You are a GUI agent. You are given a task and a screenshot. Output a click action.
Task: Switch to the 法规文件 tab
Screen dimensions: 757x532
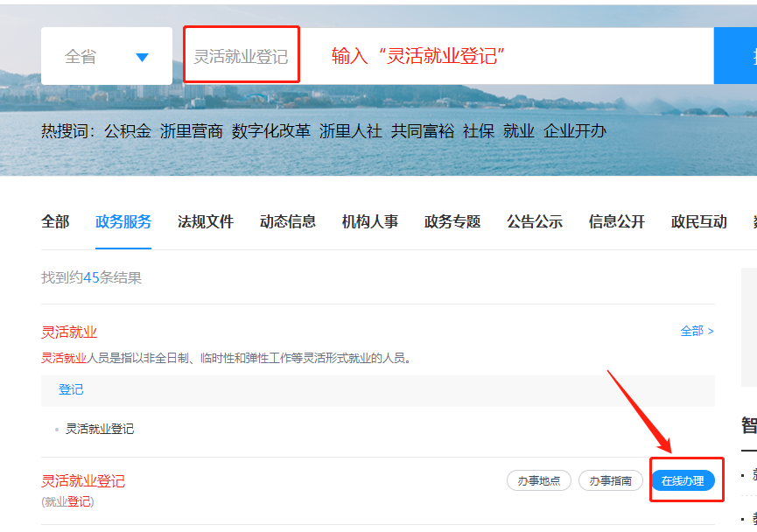(x=206, y=222)
